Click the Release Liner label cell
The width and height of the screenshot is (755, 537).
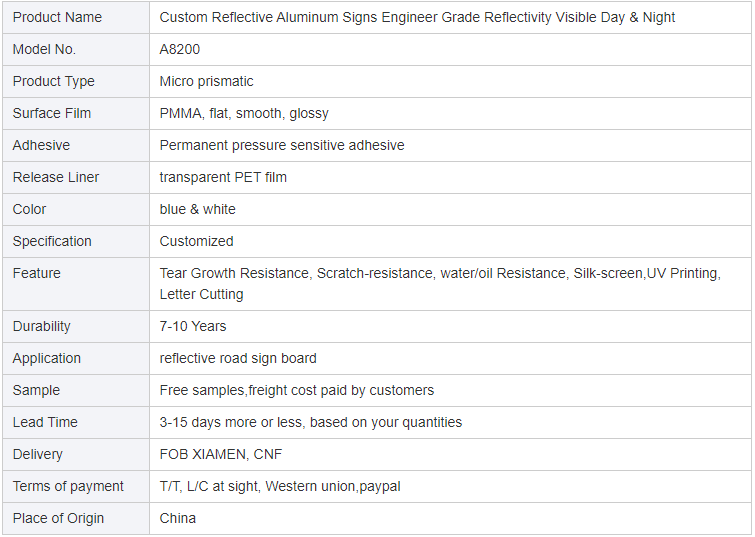point(56,177)
